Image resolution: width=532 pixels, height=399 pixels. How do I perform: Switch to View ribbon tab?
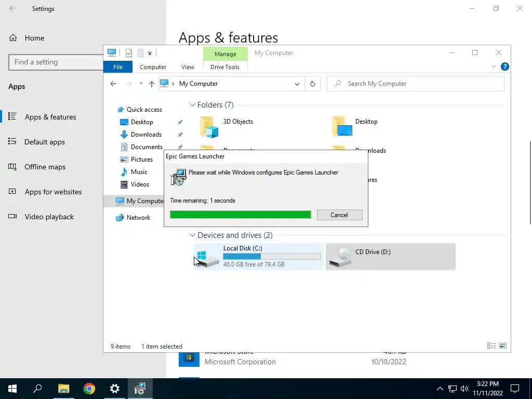[188, 67]
